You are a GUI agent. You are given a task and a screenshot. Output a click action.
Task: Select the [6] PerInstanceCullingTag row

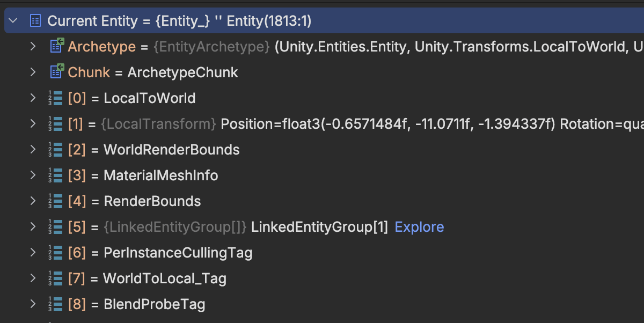coord(177,253)
